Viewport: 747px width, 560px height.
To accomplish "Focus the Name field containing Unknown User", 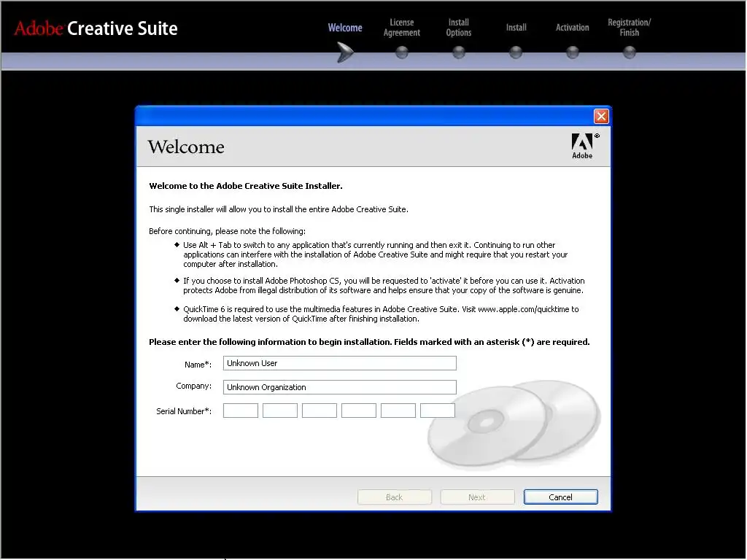I will point(340,363).
